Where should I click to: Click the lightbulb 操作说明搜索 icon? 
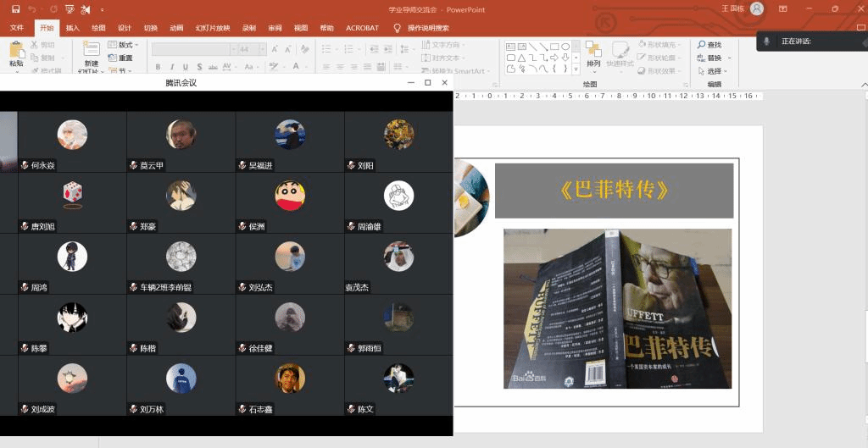[397, 28]
